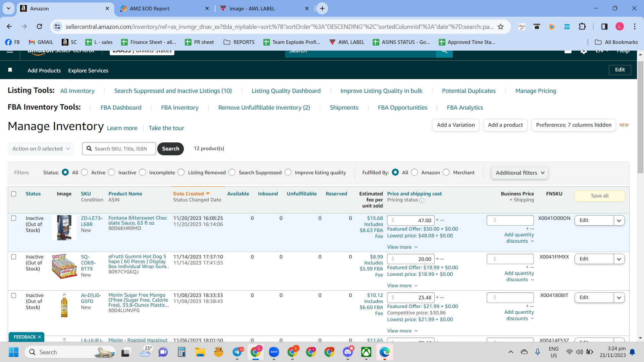
Task: Open the notification bell in system tray
Action: [x=632, y=352]
